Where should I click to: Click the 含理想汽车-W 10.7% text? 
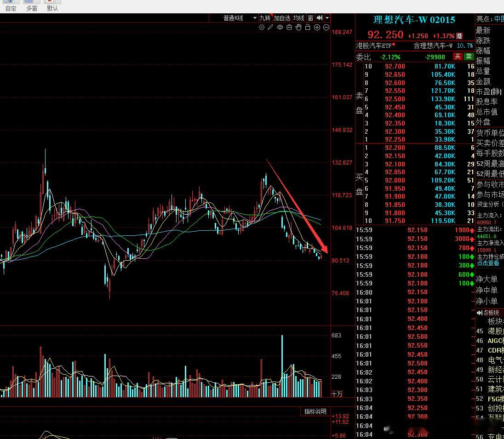(x=443, y=46)
